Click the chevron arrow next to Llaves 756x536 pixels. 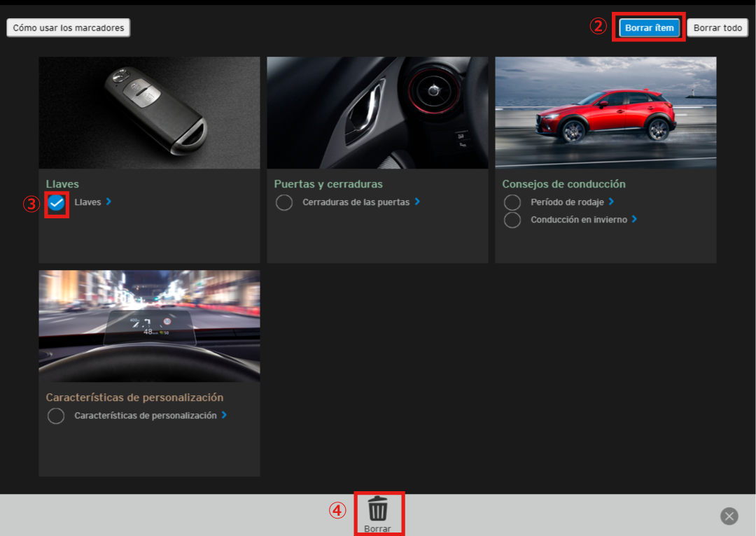pyautogui.click(x=109, y=202)
